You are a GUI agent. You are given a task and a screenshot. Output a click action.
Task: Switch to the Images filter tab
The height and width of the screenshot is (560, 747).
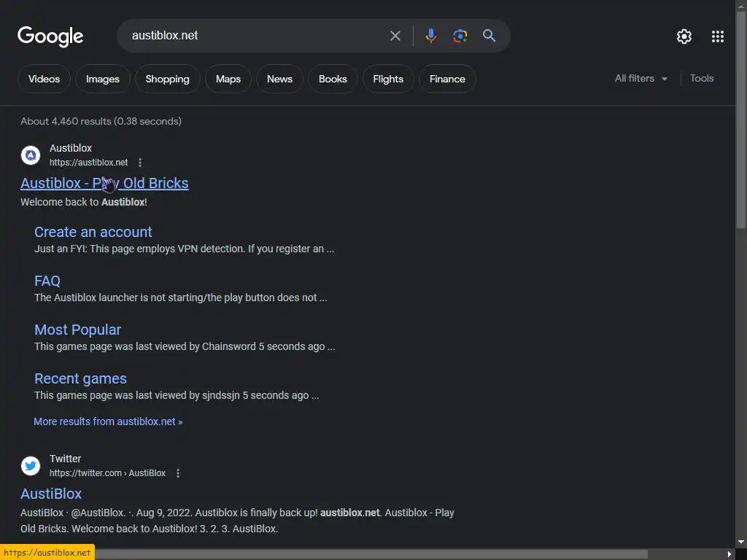coord(102,79)
